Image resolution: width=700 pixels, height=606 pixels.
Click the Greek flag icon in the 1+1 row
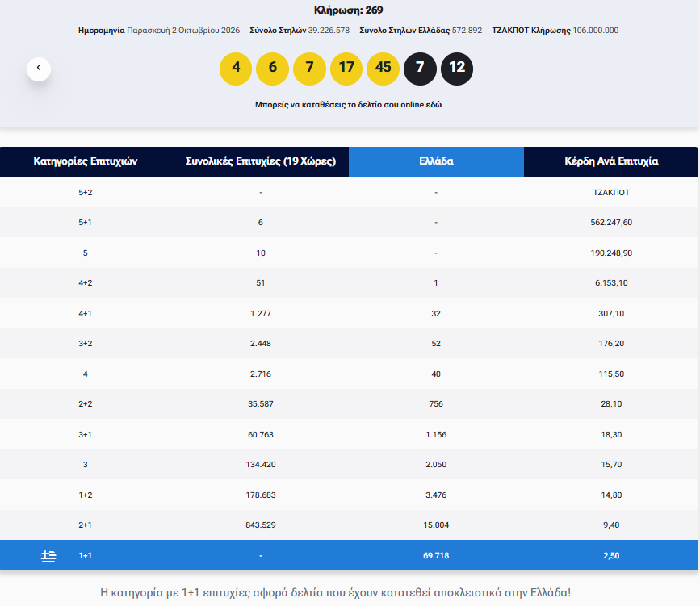pyautogui.click(x=48, y=556)
